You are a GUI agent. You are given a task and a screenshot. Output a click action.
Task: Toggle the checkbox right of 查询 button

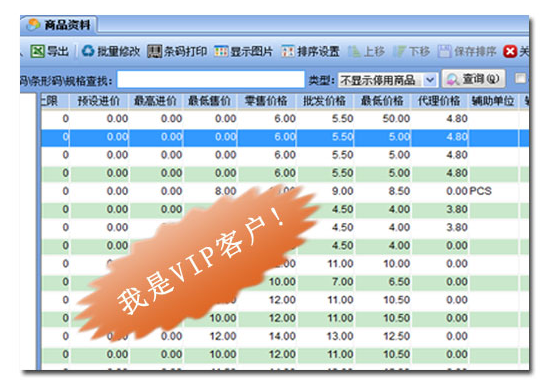point(520,79)
